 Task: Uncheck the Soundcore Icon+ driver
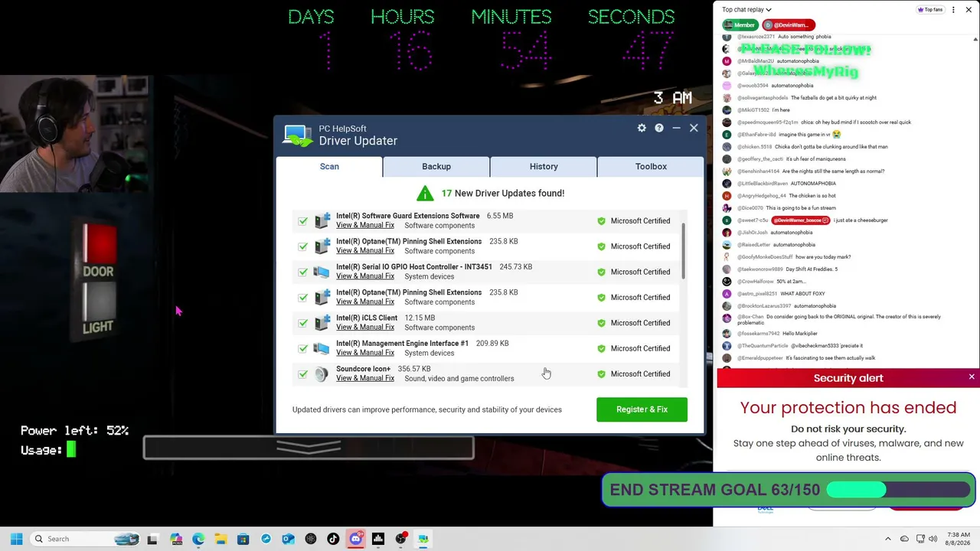(303, 373)
